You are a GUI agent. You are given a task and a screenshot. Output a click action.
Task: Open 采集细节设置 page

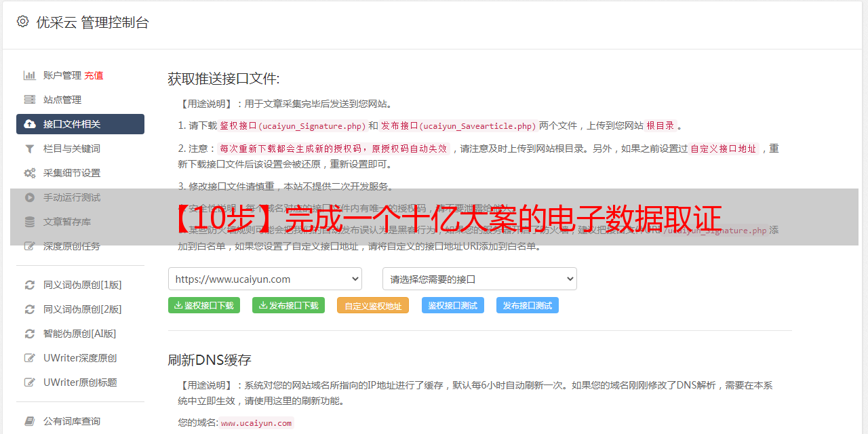click(72, 173)
